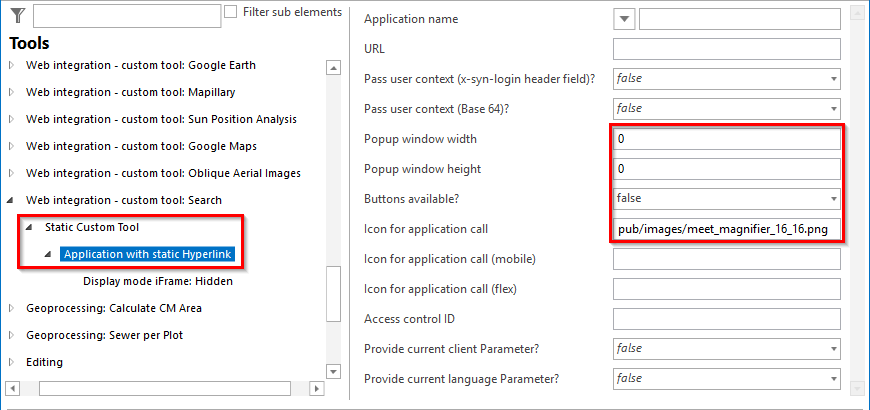This screenshot has height=410, width=870.
Task: Enable the Filter sub elements checkbox
Action: (231, 12)
